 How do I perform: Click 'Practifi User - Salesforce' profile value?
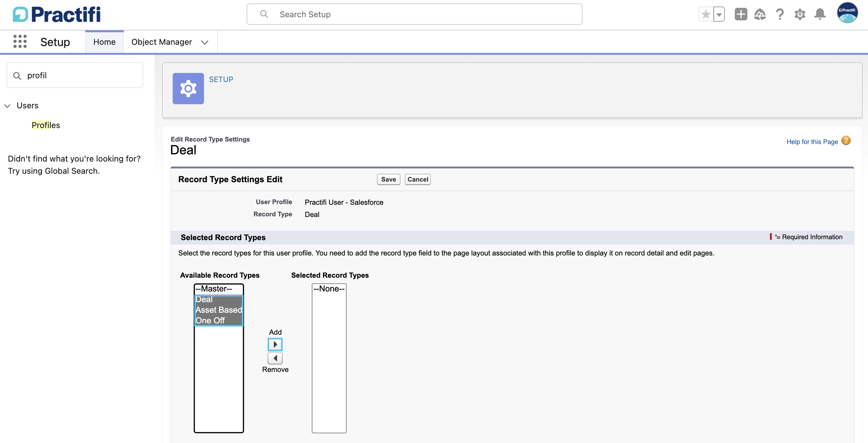pyautogui.click(x=344, y=202)
